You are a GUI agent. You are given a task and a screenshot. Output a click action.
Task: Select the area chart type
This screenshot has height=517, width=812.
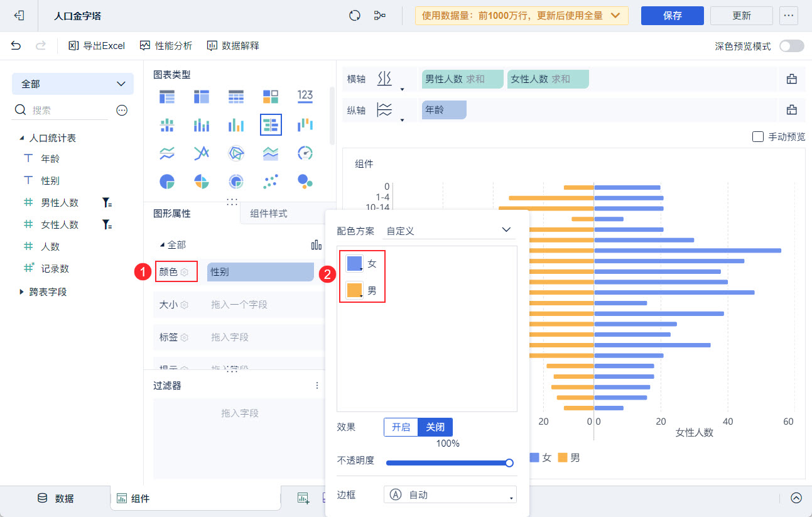click(271, 153)
